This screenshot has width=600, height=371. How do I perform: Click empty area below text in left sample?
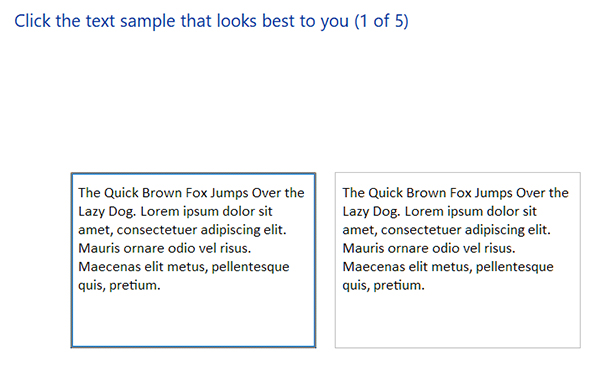tap(193, 319)
